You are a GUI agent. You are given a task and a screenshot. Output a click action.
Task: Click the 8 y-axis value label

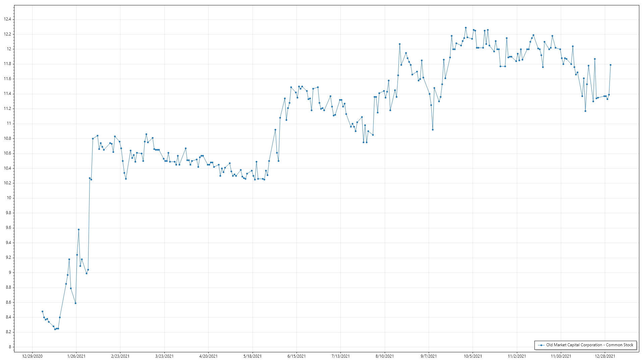coord(10,347)
